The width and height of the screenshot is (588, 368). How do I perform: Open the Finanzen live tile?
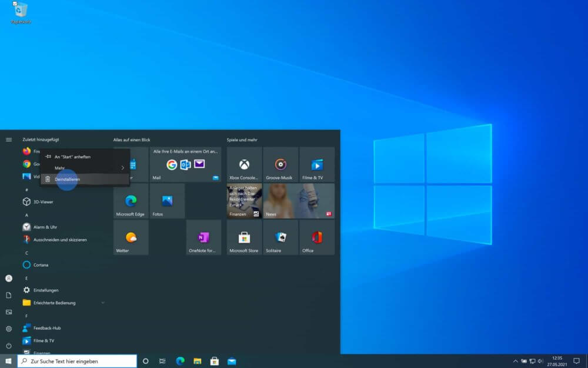click(244, 201)
